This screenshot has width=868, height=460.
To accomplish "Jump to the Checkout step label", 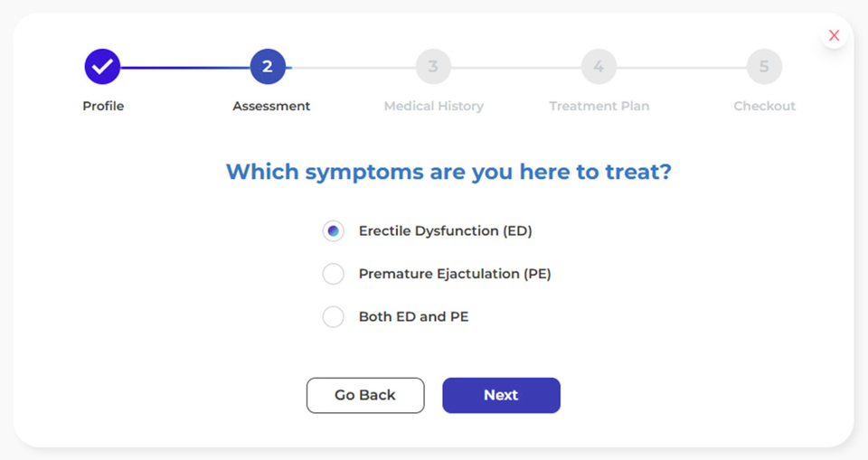I will point(765,106).
